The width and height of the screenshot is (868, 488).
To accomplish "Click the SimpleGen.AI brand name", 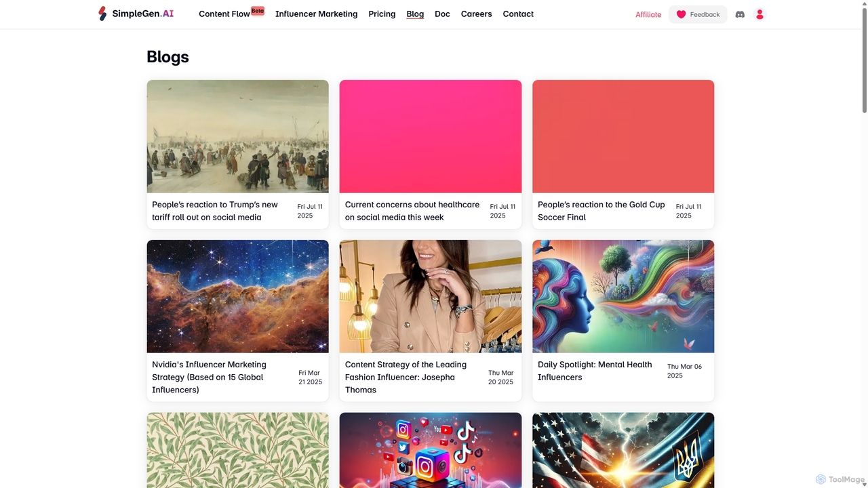I will tap(143, 14).
